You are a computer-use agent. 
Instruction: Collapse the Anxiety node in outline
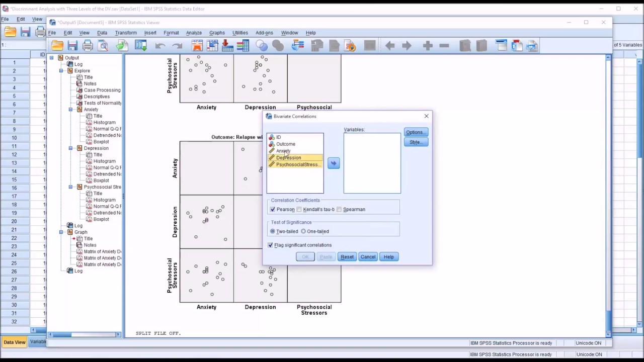[71, 110]
